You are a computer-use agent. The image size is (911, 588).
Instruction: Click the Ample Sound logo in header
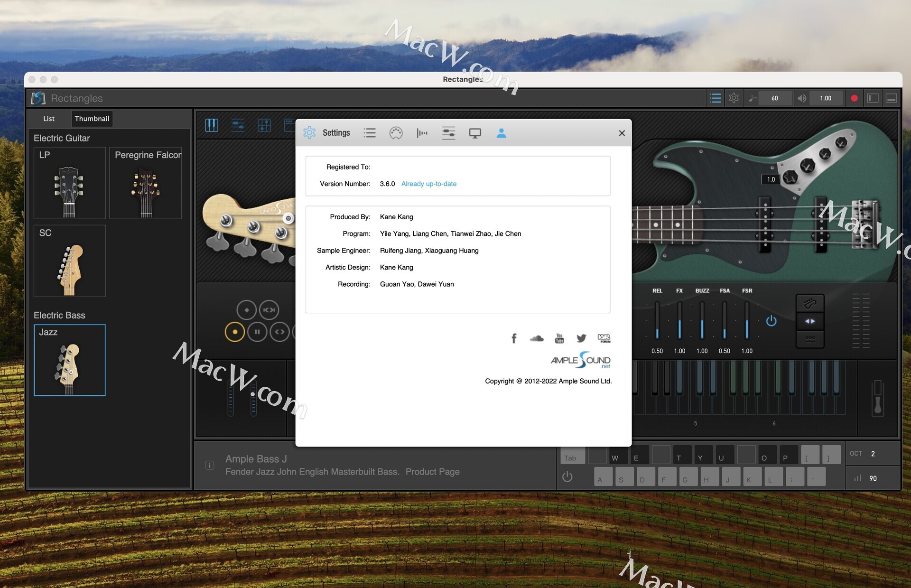[38, 98]
